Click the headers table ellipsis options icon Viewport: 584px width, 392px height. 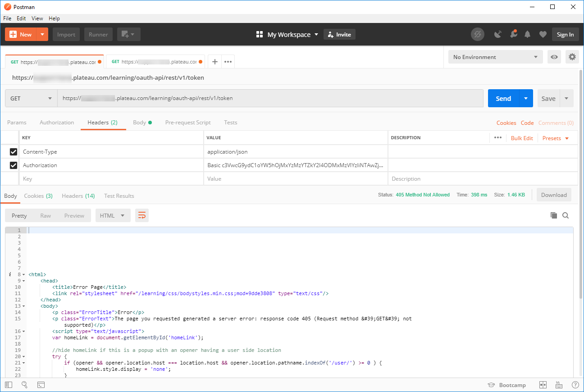tap(498, 138)
